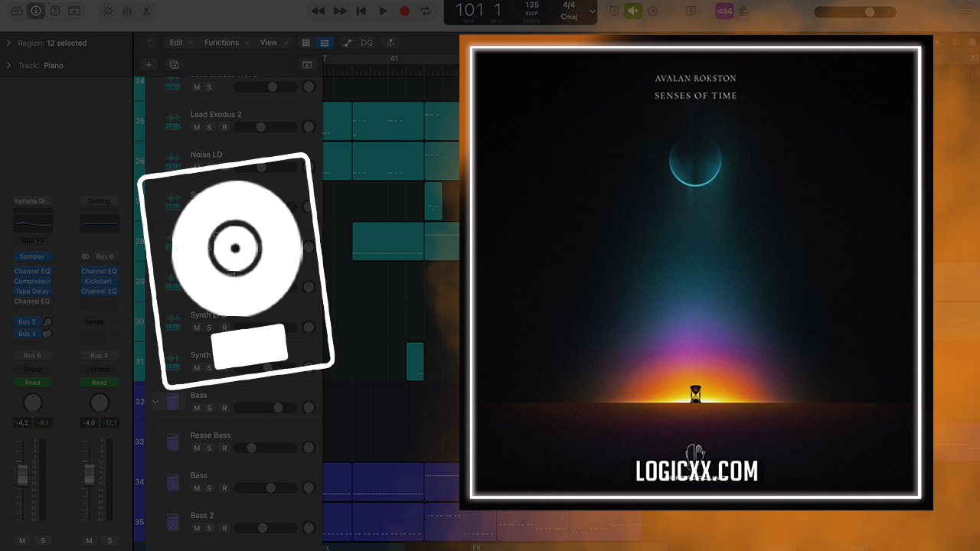Record-enable the Lead Exodus 2 track

click(x=224, y=127)
